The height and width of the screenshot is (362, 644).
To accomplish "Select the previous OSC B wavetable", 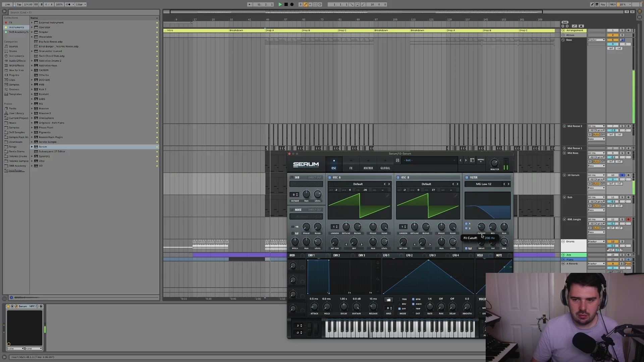I will pyautogui.click(x=453, y=184).
